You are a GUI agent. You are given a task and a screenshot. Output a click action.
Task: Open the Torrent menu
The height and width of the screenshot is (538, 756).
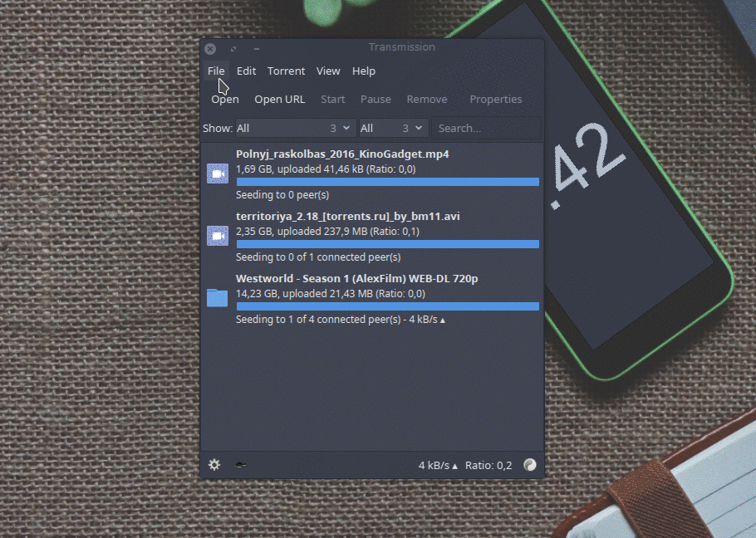[286, 71]
